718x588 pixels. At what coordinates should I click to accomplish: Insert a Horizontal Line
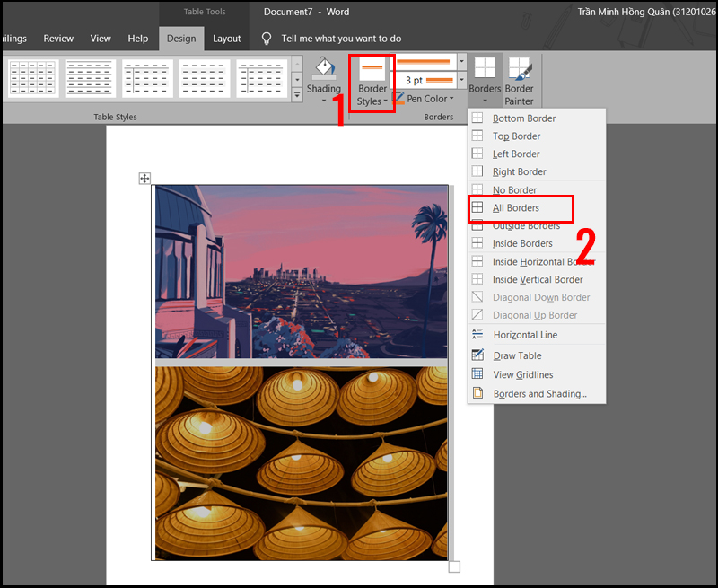pos(537,335)
